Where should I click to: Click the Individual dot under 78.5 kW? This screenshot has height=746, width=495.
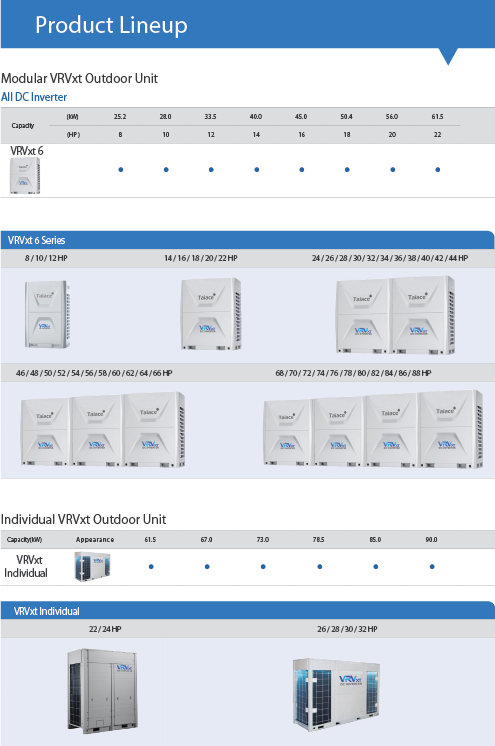tap(319, 567)
